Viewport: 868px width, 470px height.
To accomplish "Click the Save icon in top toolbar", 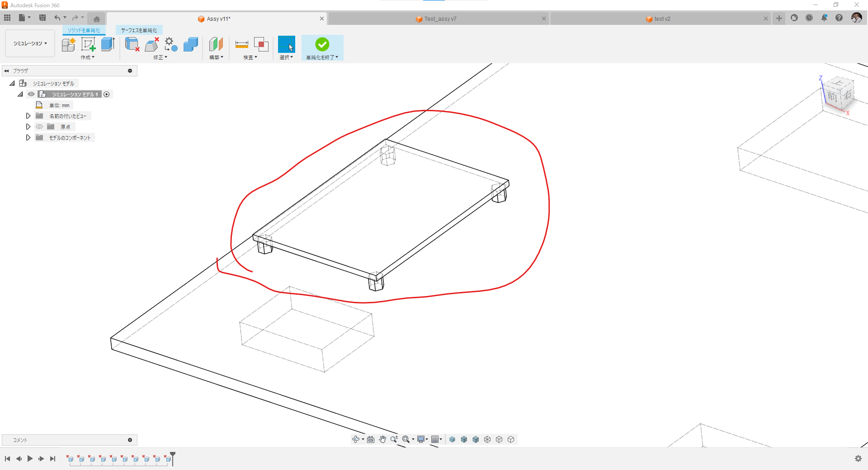I will click(x=42, y=18).
